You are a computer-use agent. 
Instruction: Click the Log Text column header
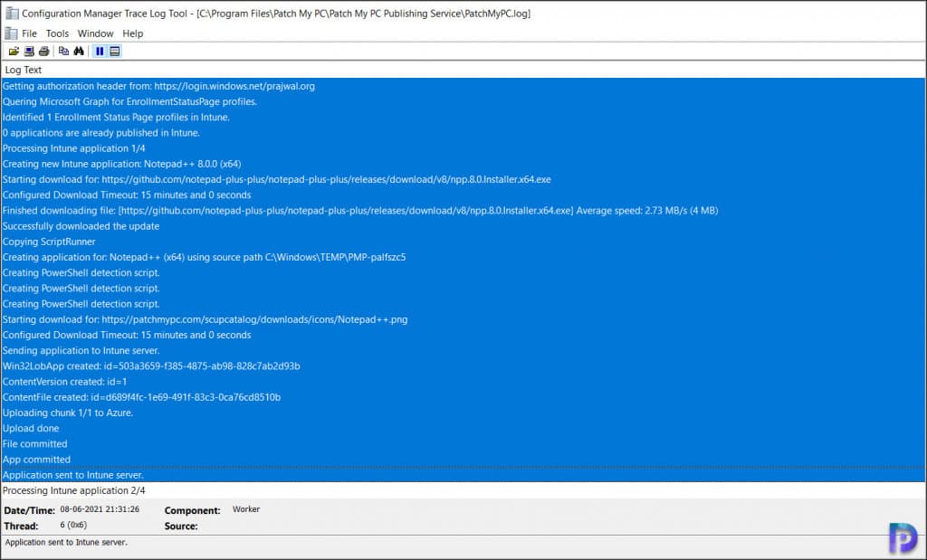(463, 70)
